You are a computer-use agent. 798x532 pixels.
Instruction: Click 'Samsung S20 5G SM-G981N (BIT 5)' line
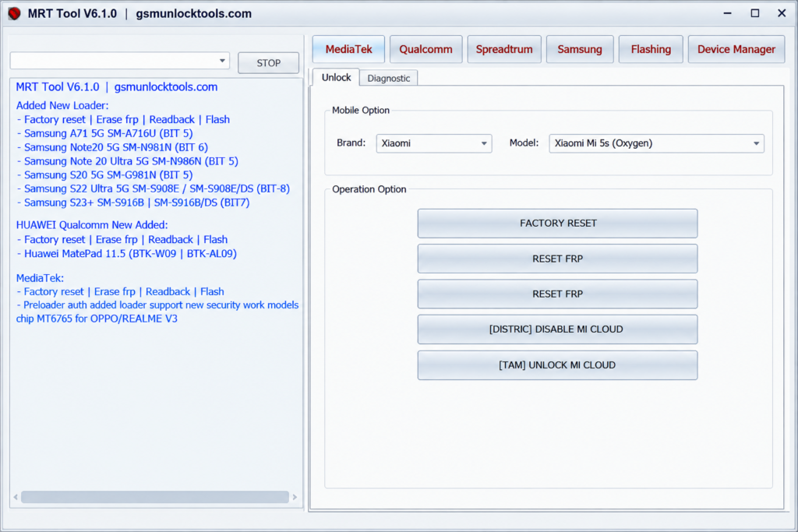pos(105,175)
